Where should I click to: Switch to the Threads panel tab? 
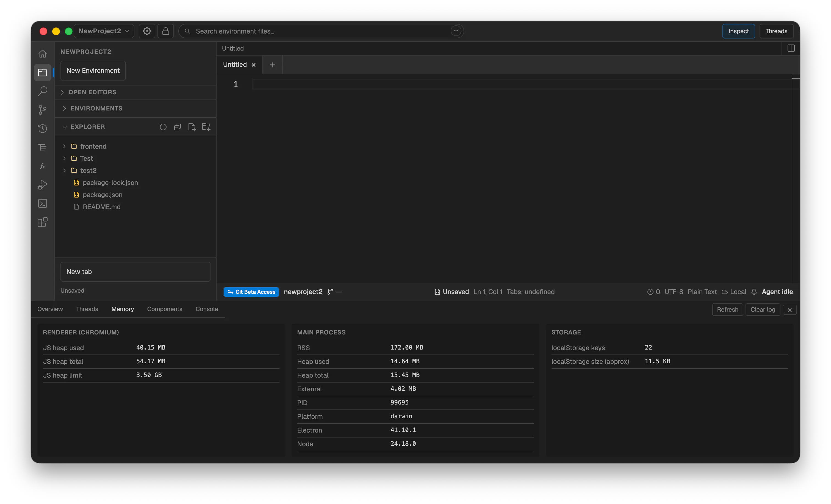[87, 309]
